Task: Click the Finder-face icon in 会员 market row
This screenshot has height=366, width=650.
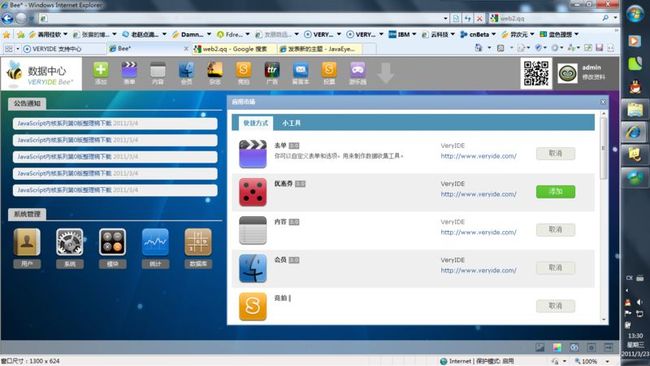Action: (253, 268)
